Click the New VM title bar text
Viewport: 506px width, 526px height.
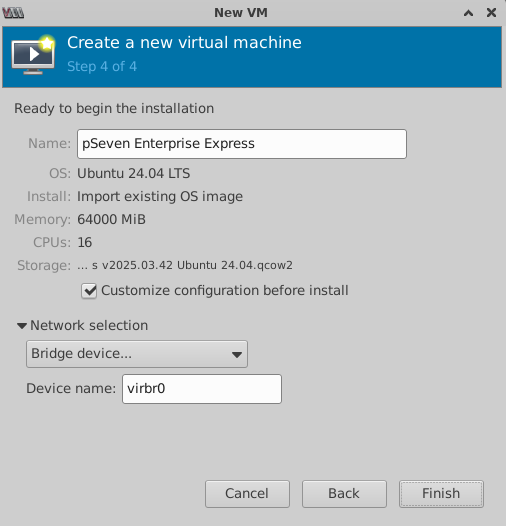coord(241,13)
